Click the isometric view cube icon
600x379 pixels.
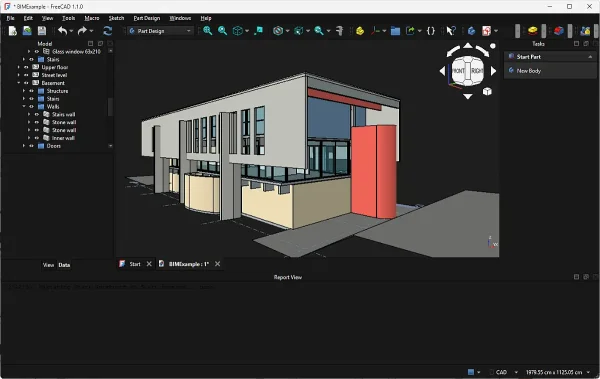[x=237, y=31]
